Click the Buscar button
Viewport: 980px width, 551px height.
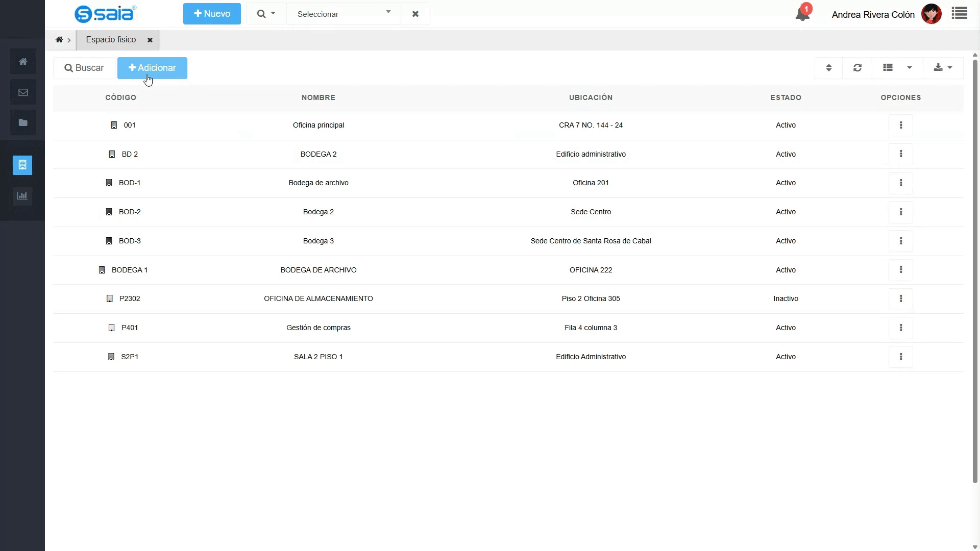[84, 68]
